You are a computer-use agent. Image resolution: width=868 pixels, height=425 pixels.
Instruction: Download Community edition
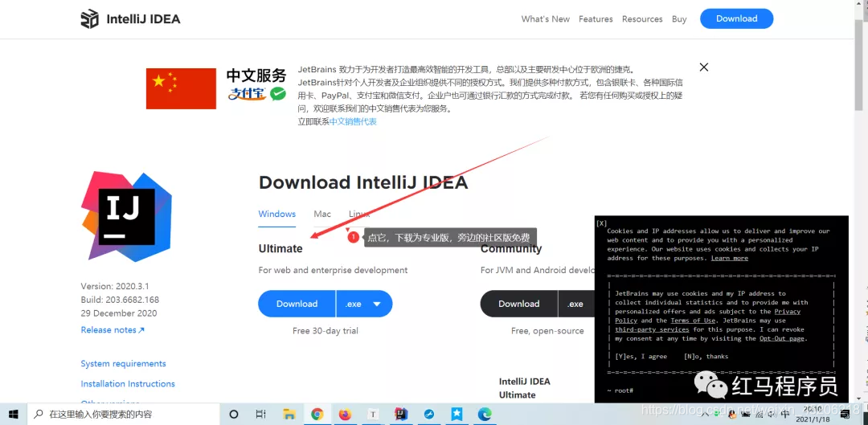pyautogui.click(x=518, y=304)
